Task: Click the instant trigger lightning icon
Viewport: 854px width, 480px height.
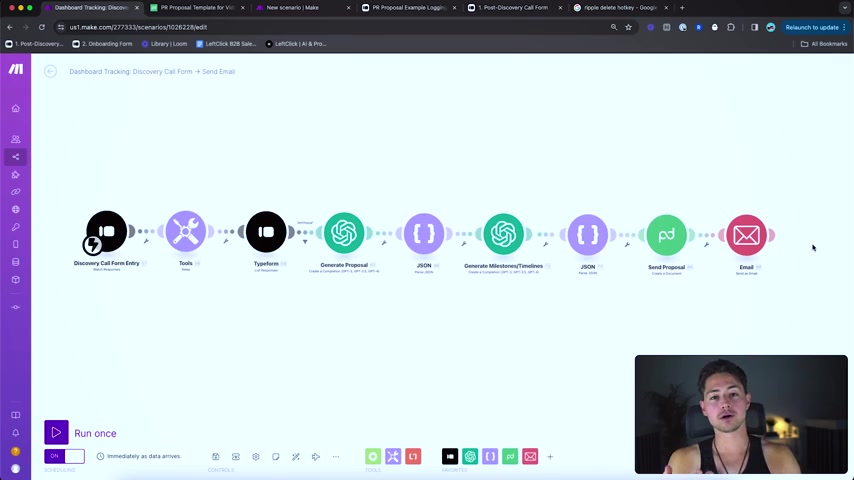Action: coord(92,244)
